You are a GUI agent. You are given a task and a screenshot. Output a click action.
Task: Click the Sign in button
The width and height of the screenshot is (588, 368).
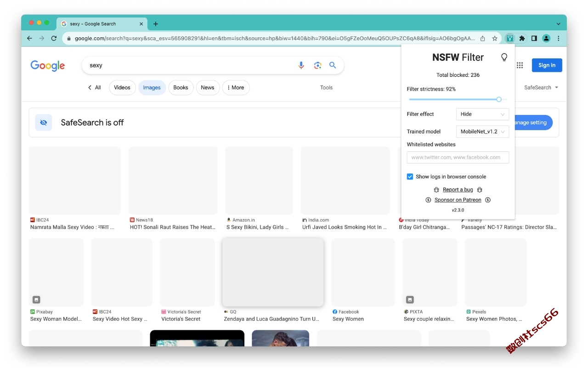[x=547, y=65]
